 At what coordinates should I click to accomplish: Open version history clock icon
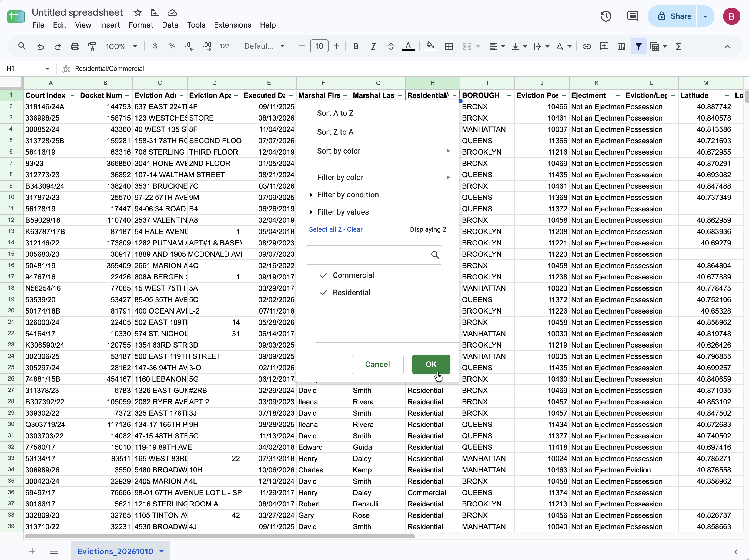[x=606, y=16]
